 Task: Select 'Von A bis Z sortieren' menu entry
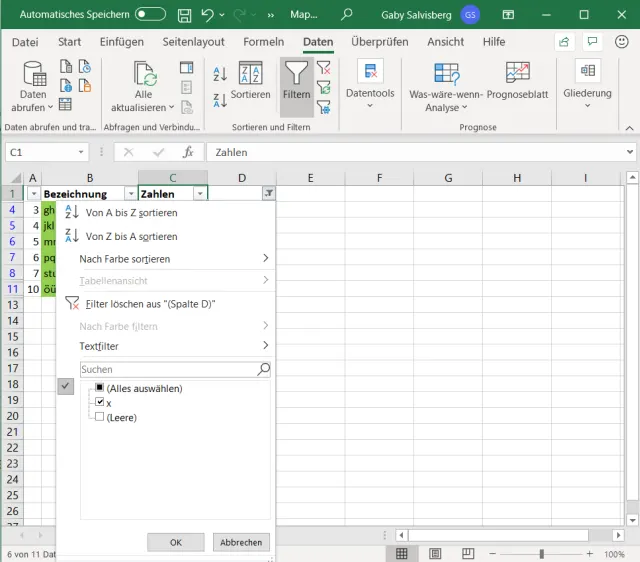[x=131, y=213]
